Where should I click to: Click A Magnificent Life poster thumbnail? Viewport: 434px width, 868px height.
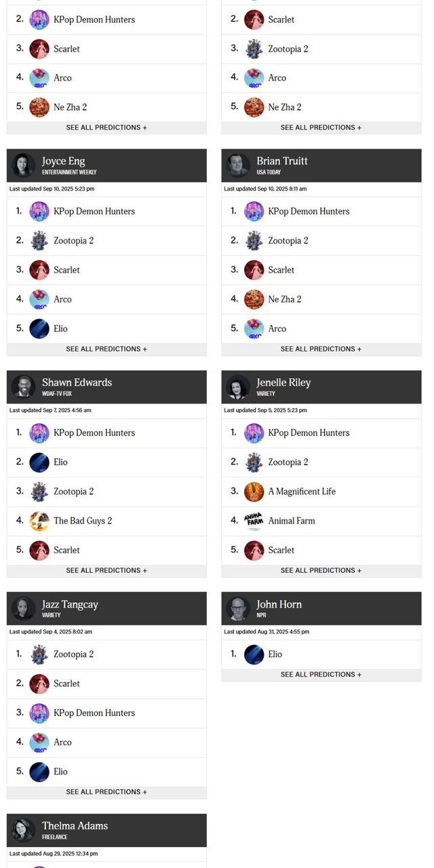[254, 492]
